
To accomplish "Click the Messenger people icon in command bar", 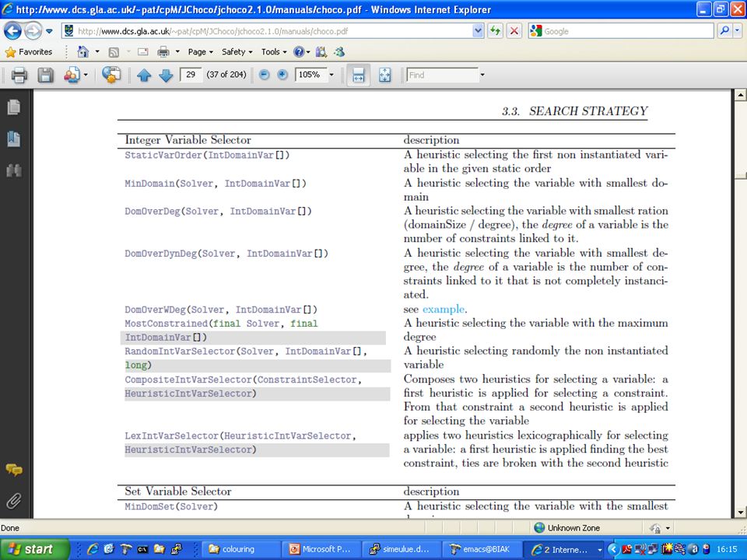I will coord(339,52).
